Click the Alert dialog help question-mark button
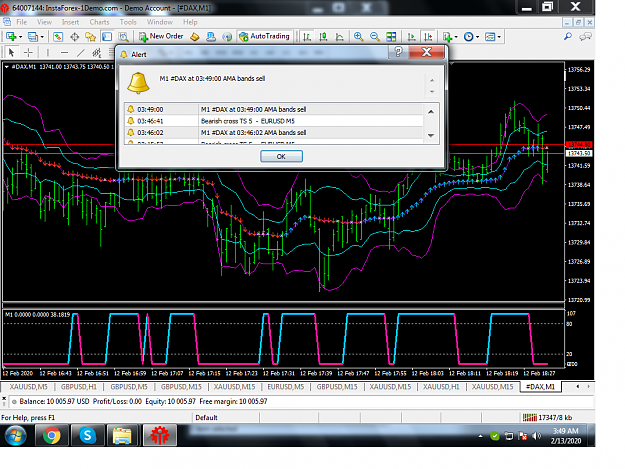Screen dimensions: 625x469 (398, 52)
